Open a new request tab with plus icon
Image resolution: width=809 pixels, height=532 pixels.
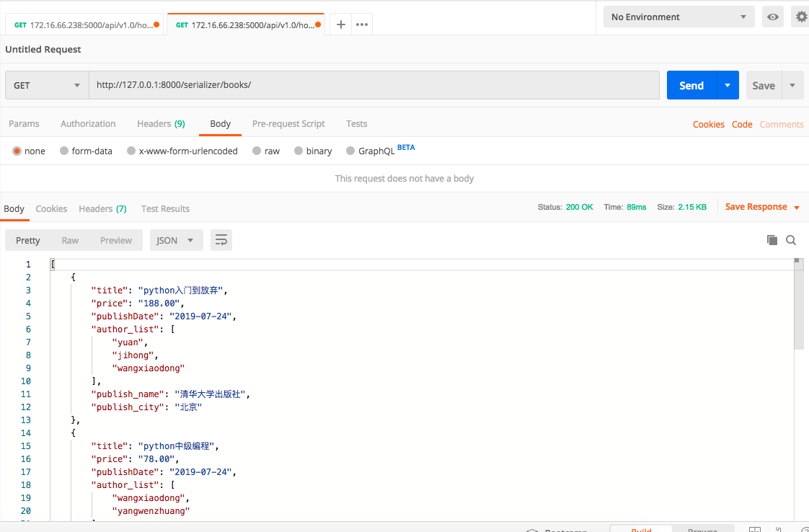(340, 25)
